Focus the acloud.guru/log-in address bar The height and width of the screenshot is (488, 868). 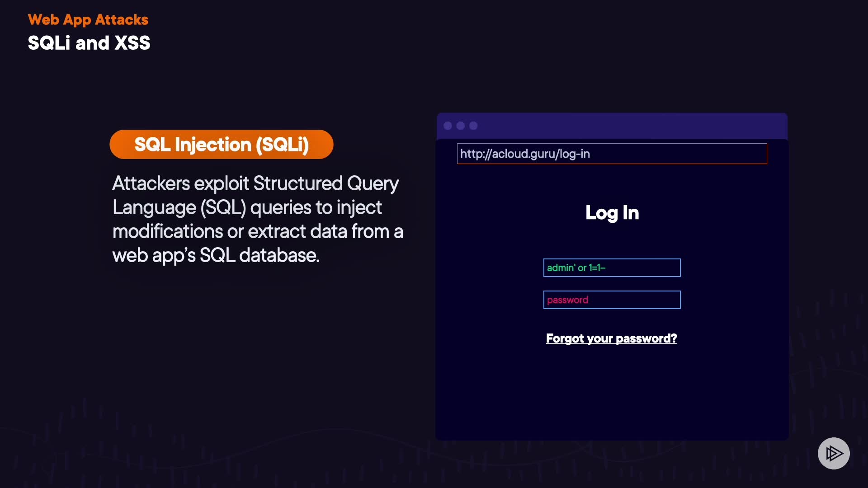pyautogui.click(x=612, y=154)
